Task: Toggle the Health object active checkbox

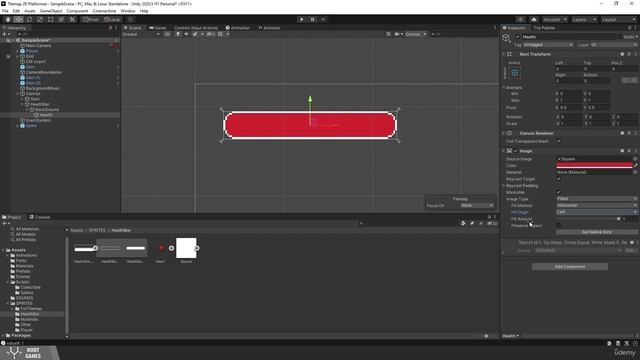Action: click(x=518, y=37)
